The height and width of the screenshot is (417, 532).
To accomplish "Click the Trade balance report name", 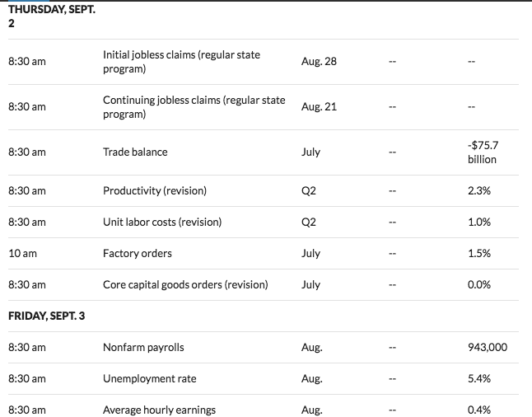I will tap(135, 152).
